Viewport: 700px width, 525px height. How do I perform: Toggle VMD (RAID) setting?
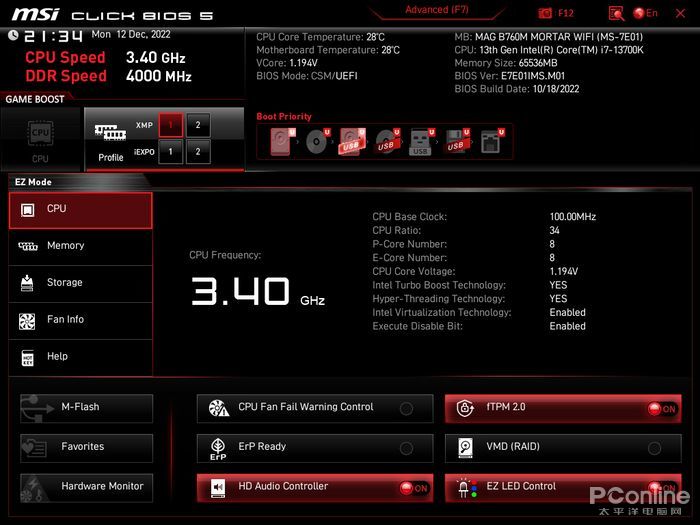[563, 448]
